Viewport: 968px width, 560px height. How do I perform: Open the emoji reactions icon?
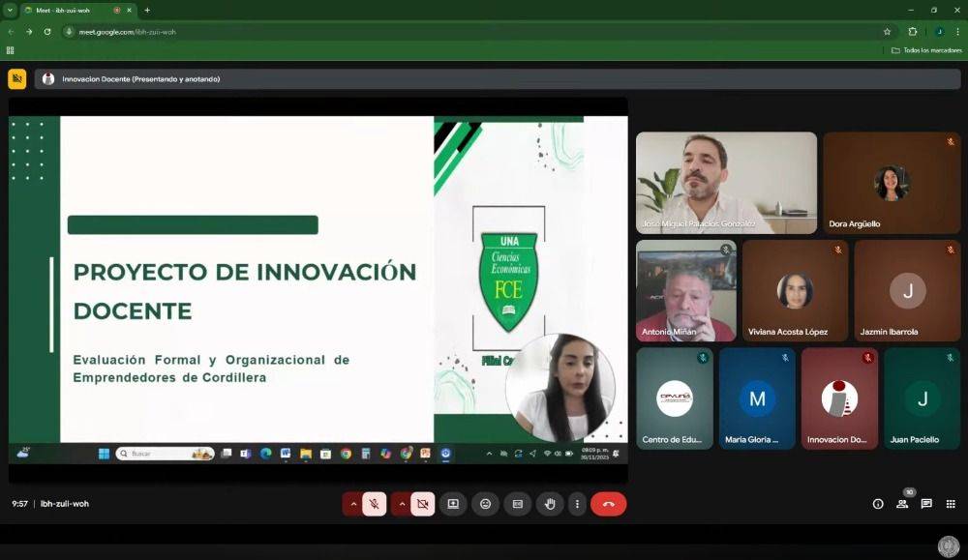click(x=485, y=504)
